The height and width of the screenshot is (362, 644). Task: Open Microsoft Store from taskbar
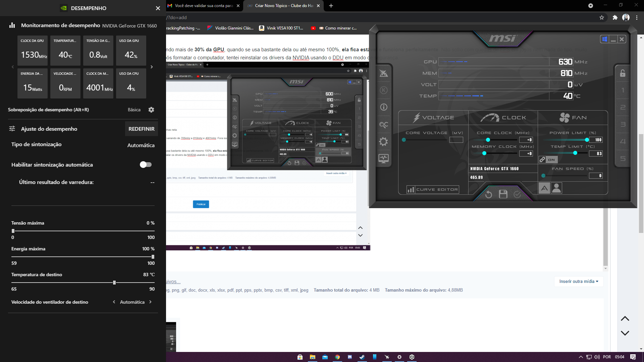(x=300, y=357)
